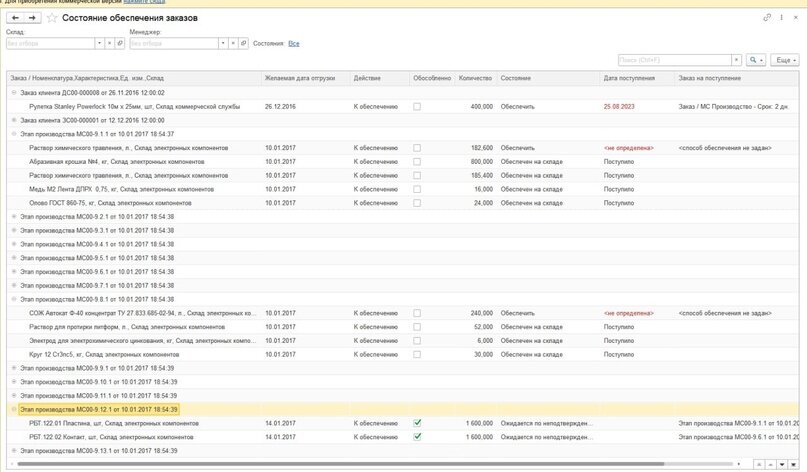Select Ожидается по неподтвержден… for РБТ.122.01 Пластина
The height and width of the screenshot is (472, 807).
(547, 423)
